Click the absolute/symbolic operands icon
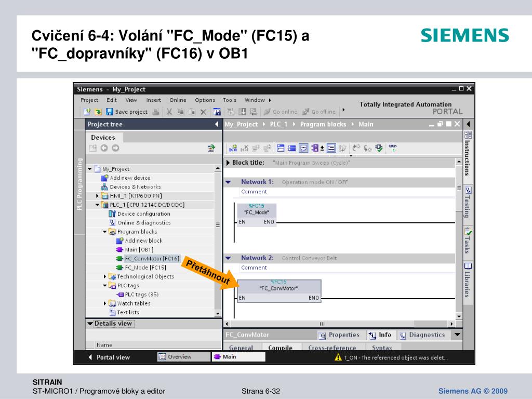The image size is (532, 399). click(x=315, y=148)
